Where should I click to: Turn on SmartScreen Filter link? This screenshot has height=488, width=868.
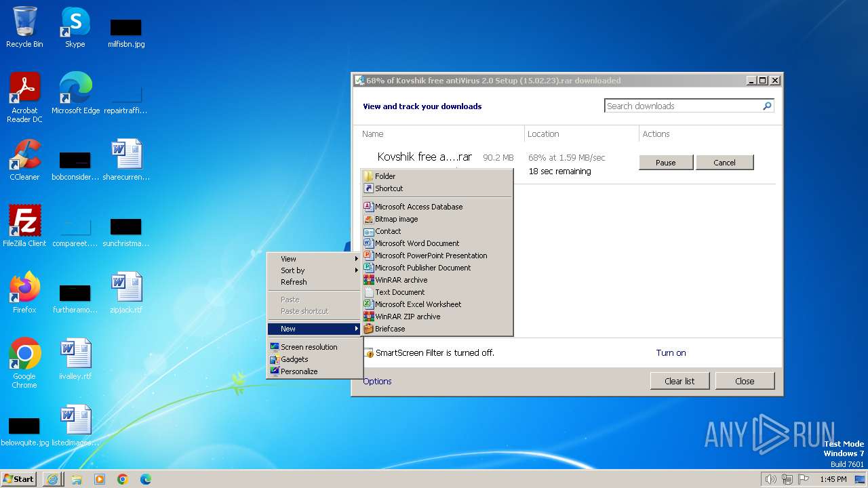[671, 353]
